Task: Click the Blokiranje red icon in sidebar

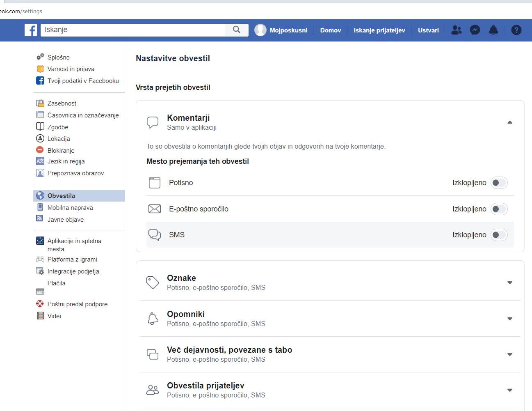Action: (x=40, y=150)
